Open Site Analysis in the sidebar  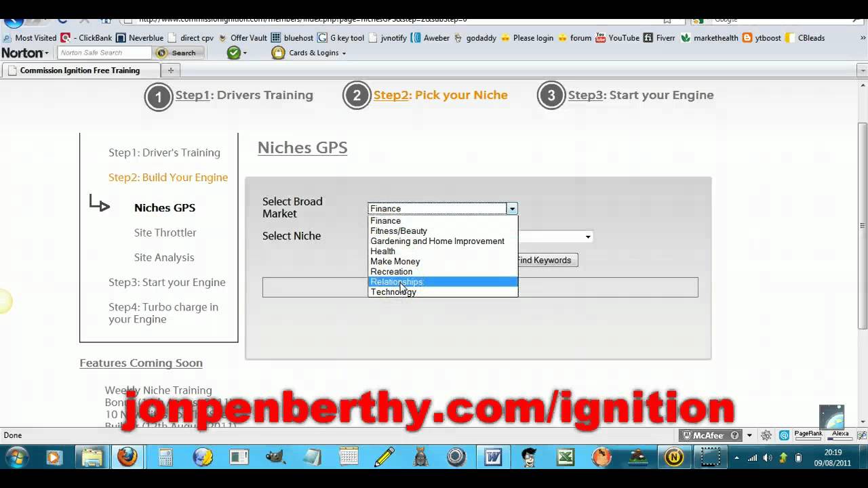(x=164, y=258)
